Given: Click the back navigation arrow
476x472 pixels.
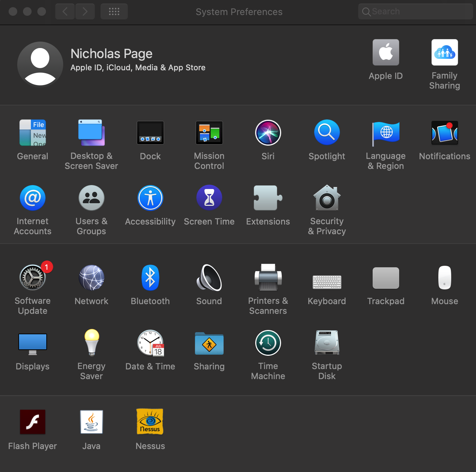Looking at the screenshot, I should [65, 11].
